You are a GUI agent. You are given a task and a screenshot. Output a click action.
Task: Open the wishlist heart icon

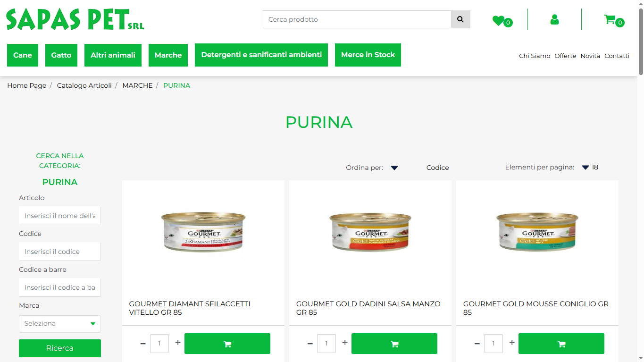tap(498, 21)
